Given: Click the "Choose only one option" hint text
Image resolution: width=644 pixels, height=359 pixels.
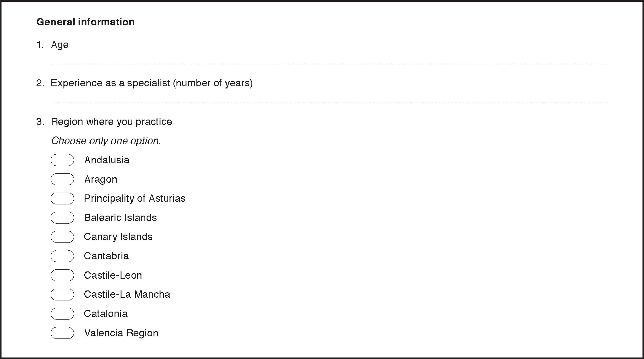Looking at the screenshot, I should tap(106, 141).
